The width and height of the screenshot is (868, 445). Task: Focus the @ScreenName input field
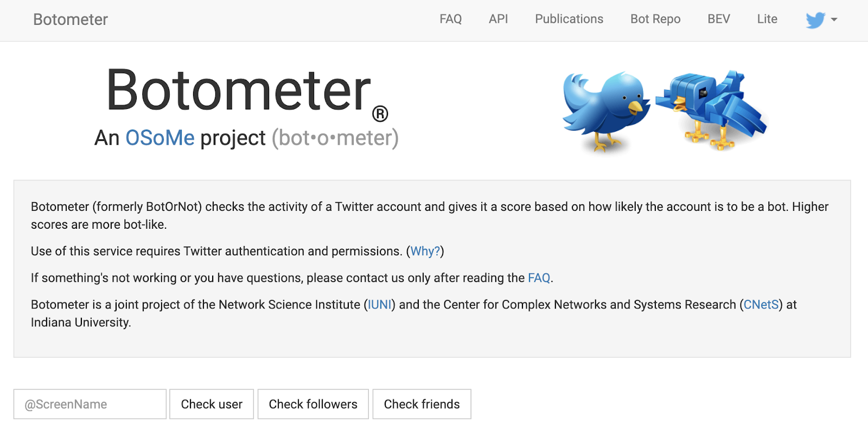[x=90, y=404]
